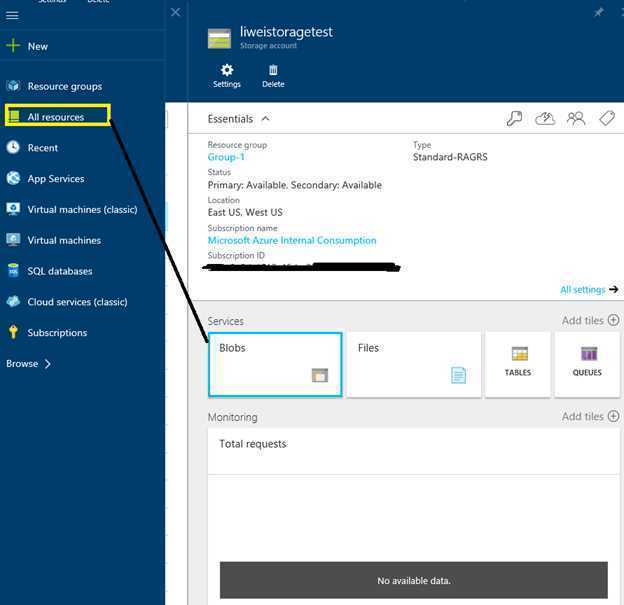Screen dimensions: 624x605
Task: Expand Browse chevron in sidebar
Action: point(48,364)
